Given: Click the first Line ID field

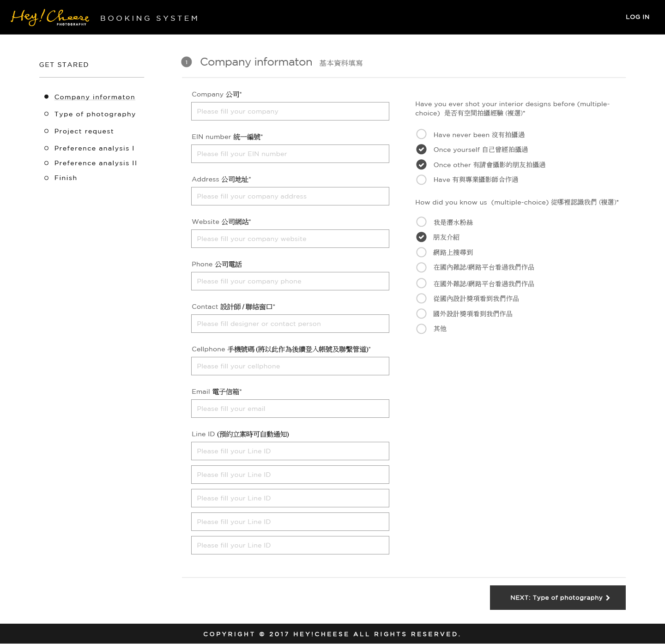Looking at the screenshot, I should [x=290, y=451].
